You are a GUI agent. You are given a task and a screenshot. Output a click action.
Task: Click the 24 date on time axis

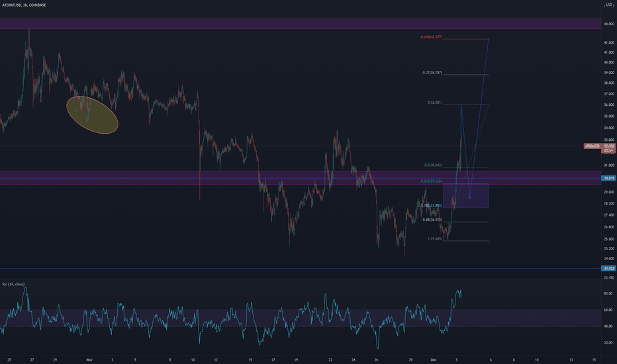click(x=354, y=359)
